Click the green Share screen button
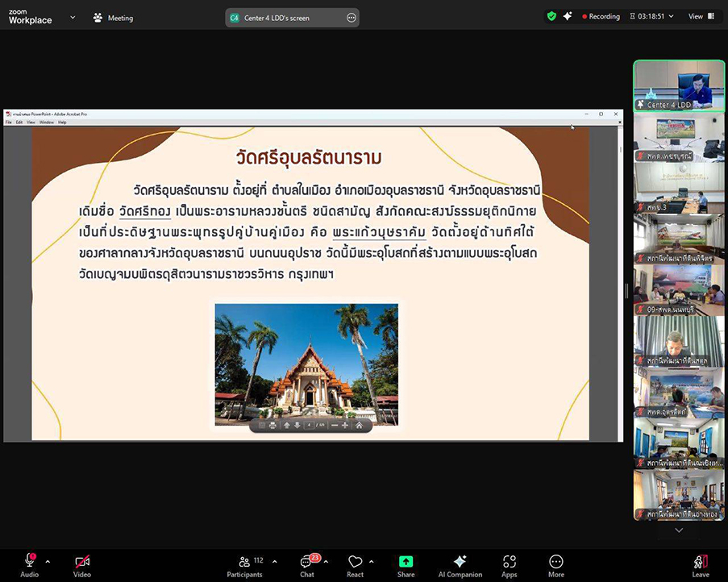Screen dimensions: 728x582 click(406, 565)
